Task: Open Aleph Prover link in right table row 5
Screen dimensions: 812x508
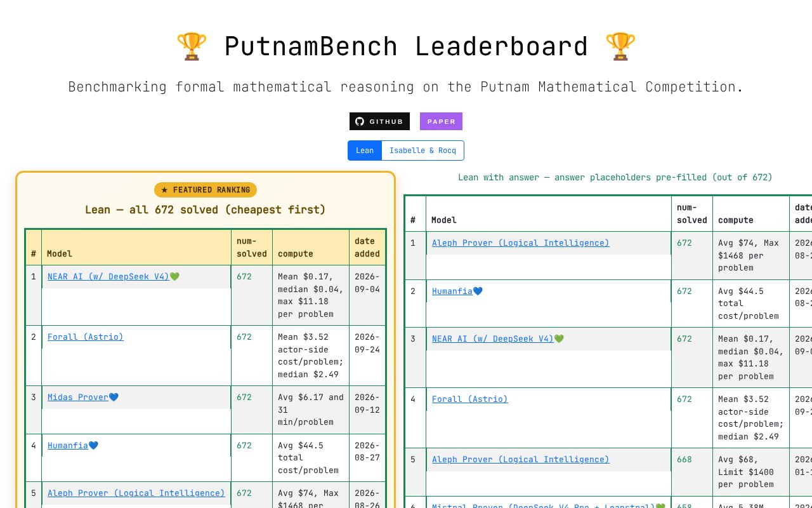Action: pos(521,459)
